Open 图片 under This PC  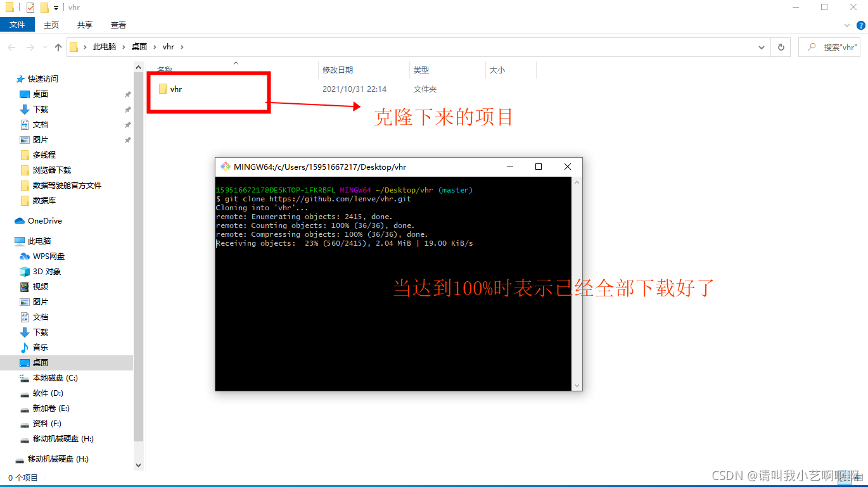pyautogui.click(x=41, y=302)
